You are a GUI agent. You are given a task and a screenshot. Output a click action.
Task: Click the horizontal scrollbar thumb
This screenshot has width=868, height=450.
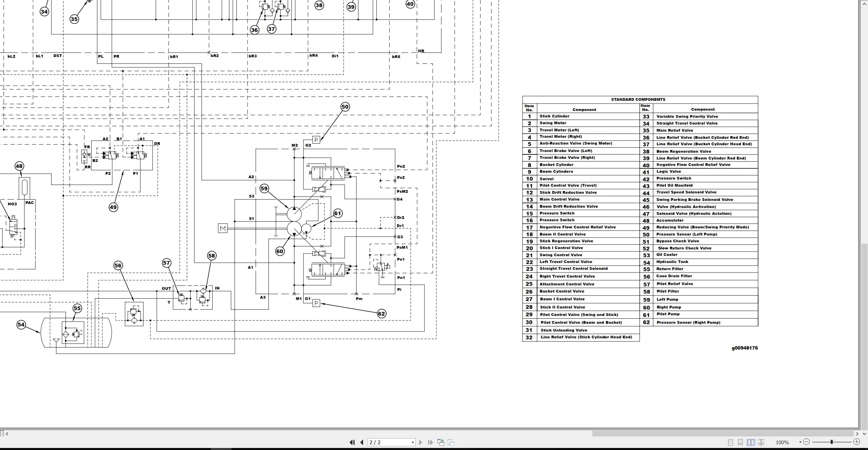pyautogui.click(x=723, y=433)
